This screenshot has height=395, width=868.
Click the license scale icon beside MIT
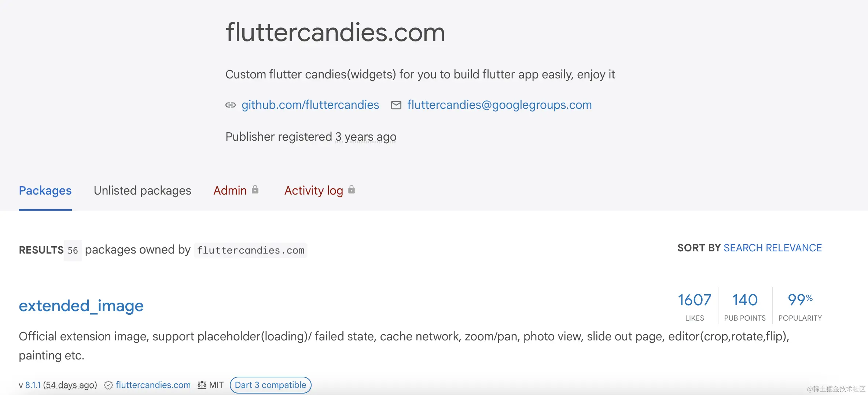tap(202, 385)
